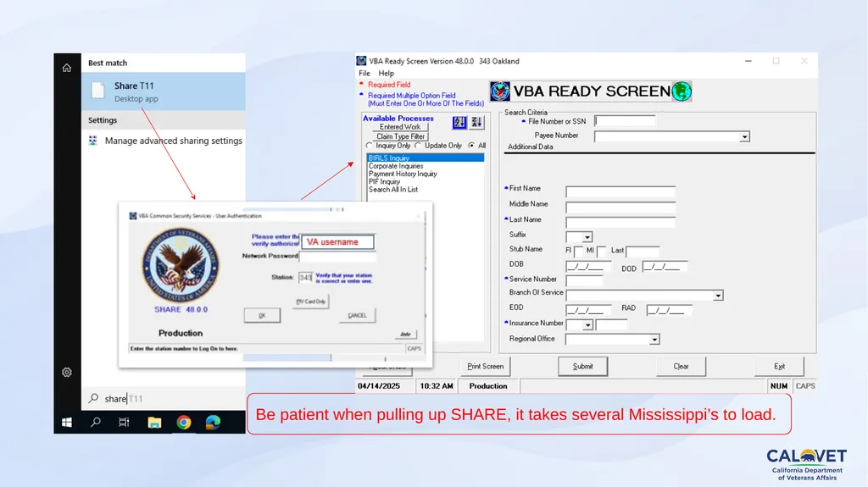Open the File menu

coord(364,73)
